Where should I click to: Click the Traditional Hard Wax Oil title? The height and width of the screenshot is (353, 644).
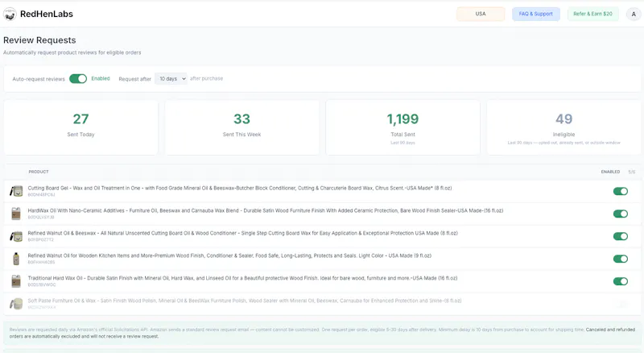click(243, 279)
